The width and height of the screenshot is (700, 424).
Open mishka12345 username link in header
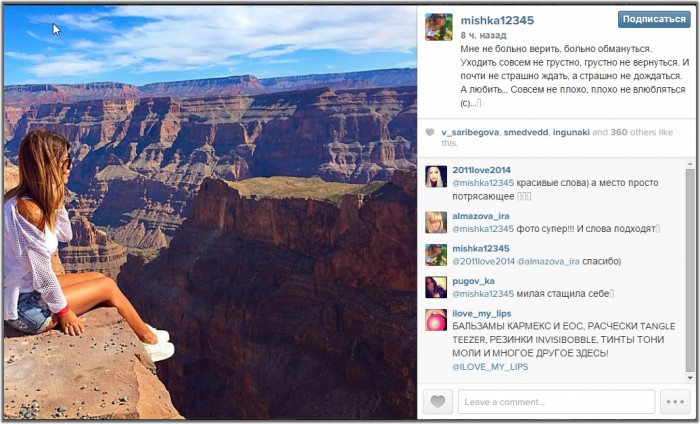point(497,20)
